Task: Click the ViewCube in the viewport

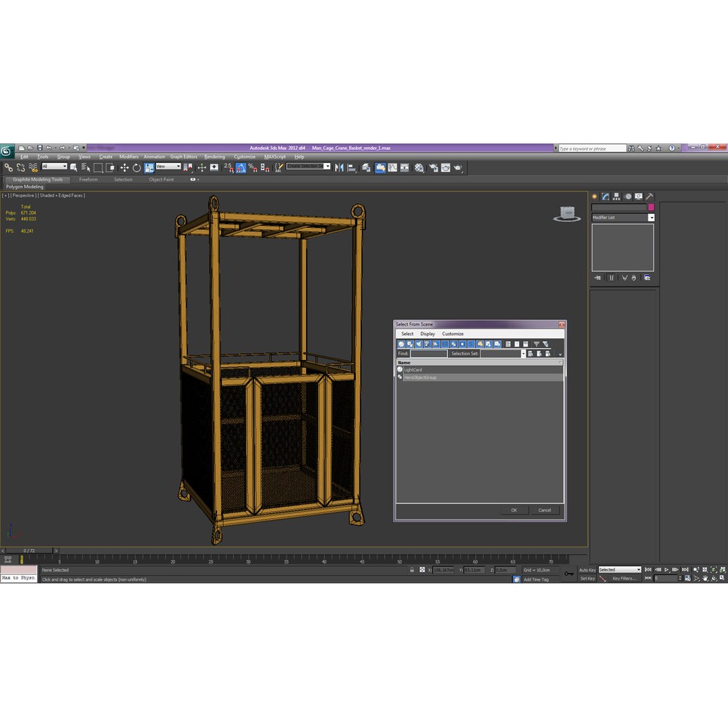Action: 567,214
